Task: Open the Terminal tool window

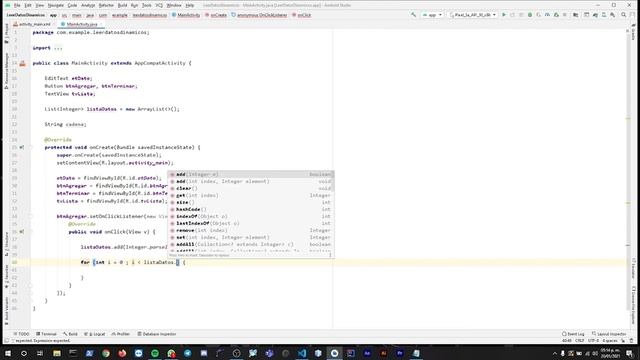Action: 46,334
